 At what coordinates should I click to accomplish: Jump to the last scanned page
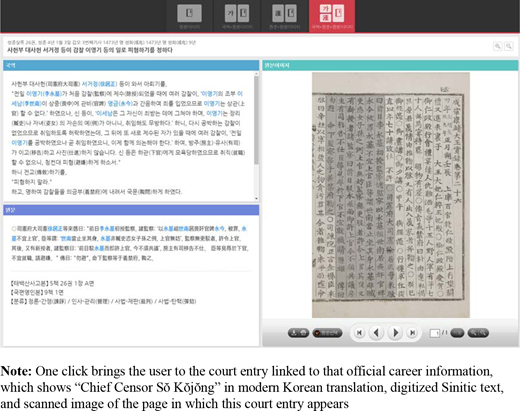pyautogui.click(x=413, y=333)
